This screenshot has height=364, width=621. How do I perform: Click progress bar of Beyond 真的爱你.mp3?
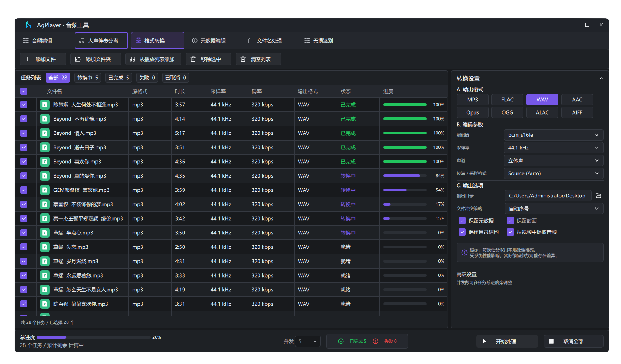tap(405, 176)
